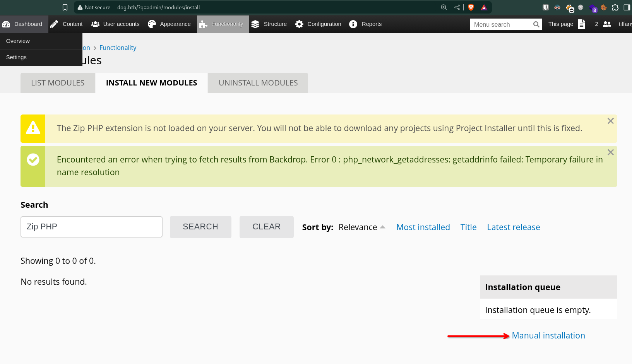The image size is (632, 364).
Task: Click the 'Showing 0 to 0 of 0.' text
Action: [58, 261]
